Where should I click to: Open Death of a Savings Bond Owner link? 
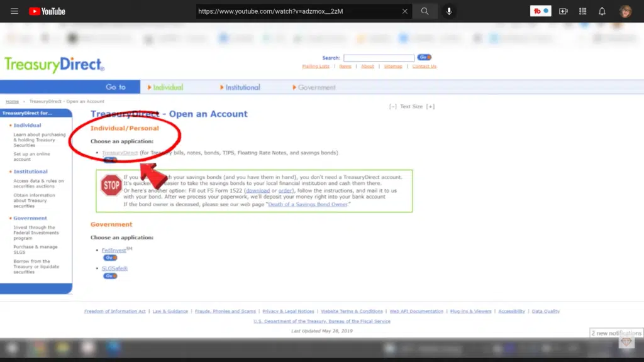[308, 204]
